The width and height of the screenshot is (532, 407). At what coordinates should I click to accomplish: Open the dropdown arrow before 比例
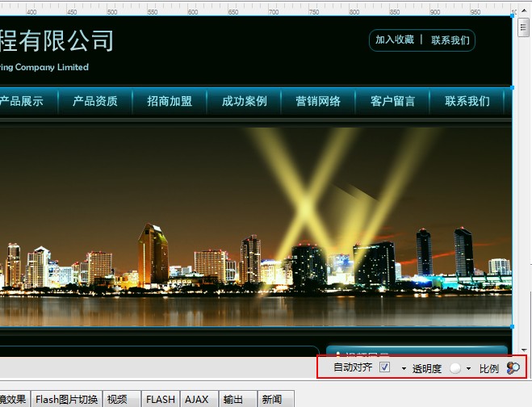point(468,368)
